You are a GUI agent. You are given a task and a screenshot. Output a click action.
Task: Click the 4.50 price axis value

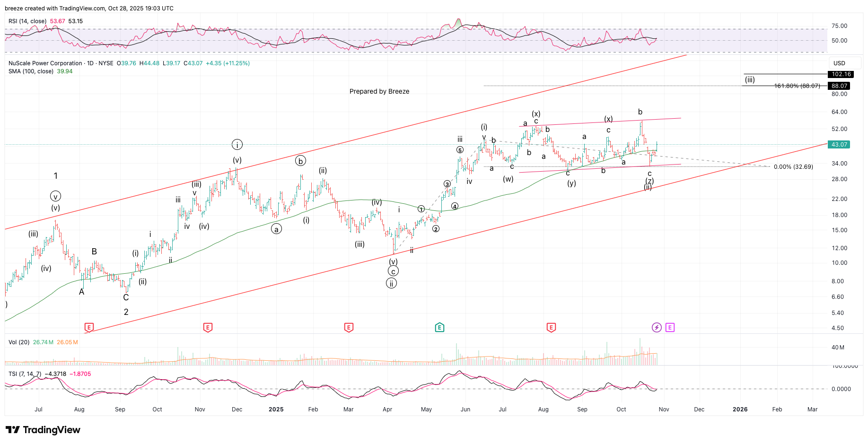pos(838,328)
